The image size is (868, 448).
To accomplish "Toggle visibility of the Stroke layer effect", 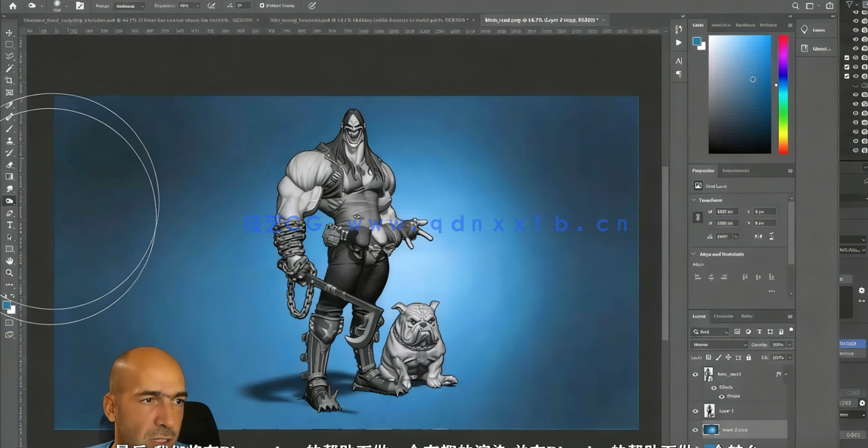I will tap(722, 396).
